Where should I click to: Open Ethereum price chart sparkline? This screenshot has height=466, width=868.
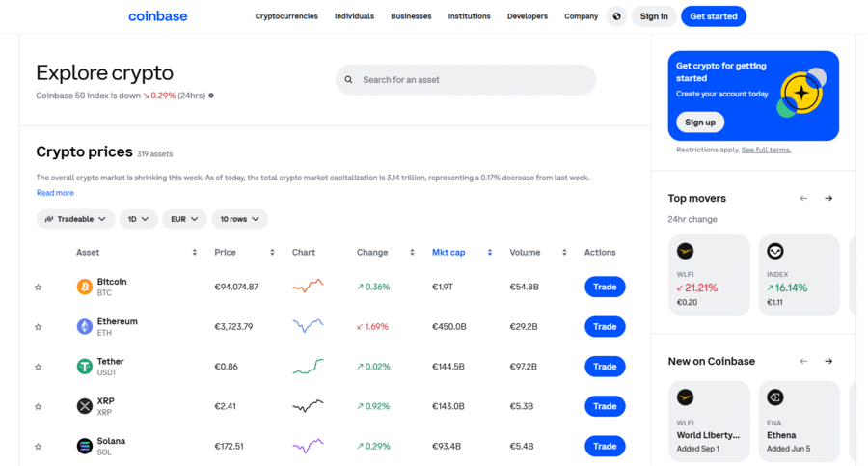pos(308,326)
